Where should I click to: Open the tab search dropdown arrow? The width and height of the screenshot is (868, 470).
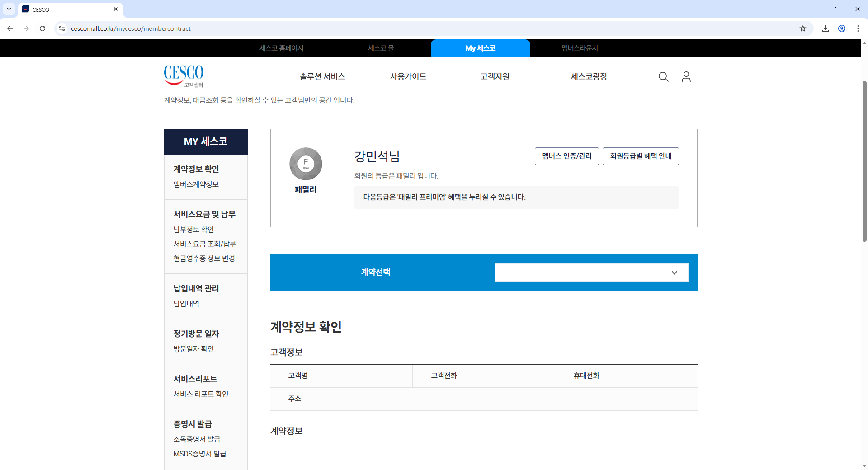coord(9,9)
